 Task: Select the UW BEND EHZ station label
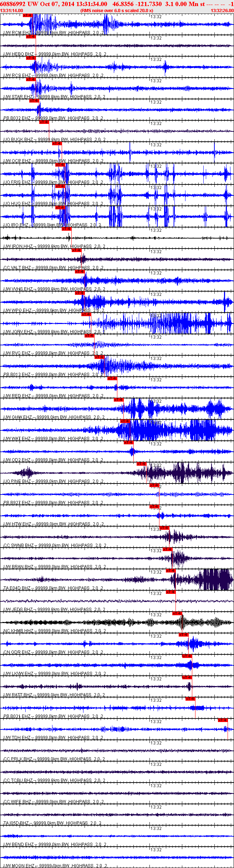pos(17,845)
